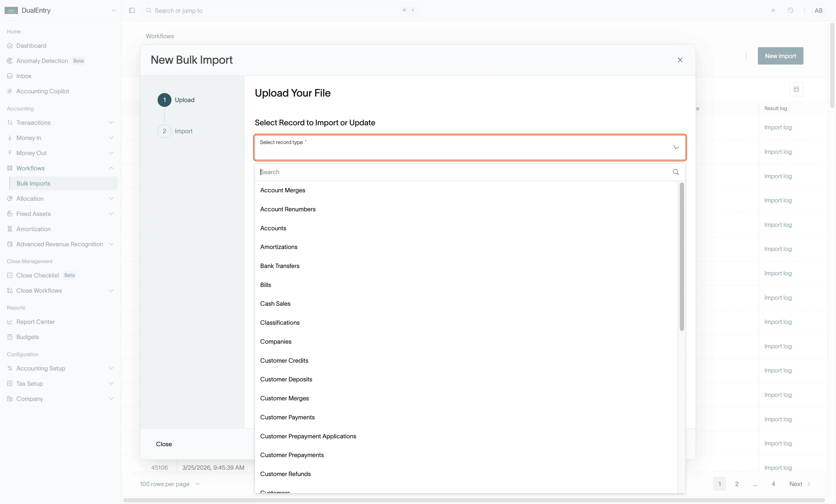Open the 100 rows per page dropdown

tap(170, 484)
